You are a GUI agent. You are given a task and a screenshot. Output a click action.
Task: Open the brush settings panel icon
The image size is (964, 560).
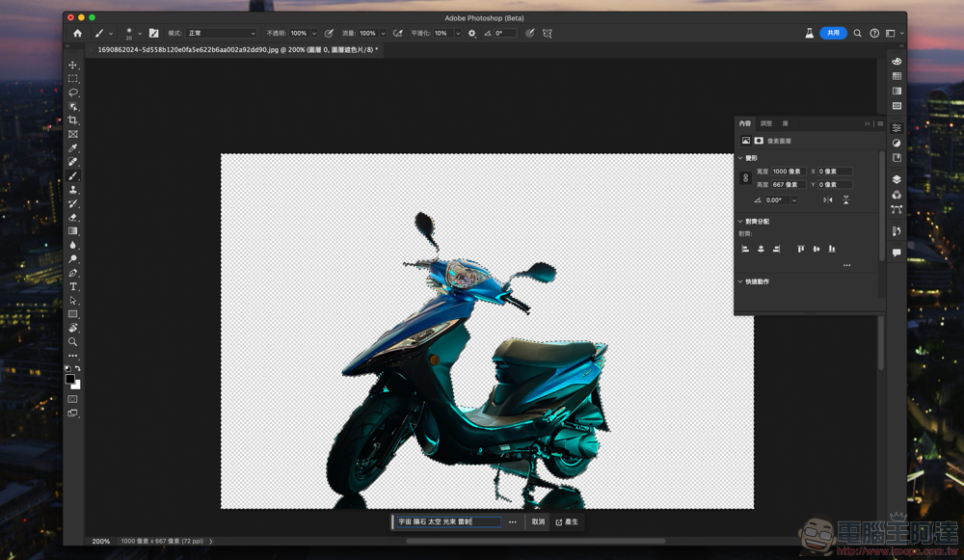(153, 33)
